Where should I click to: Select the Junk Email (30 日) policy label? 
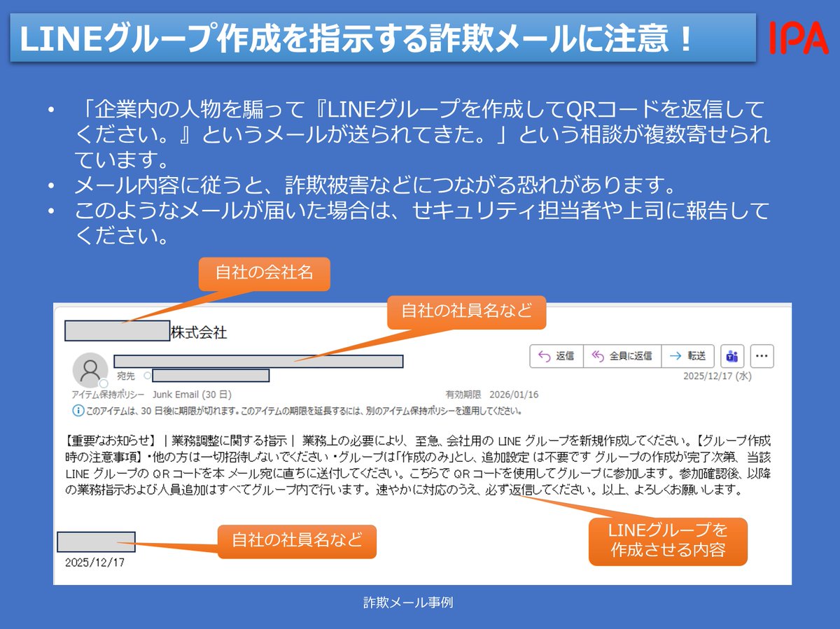(191, 395)
